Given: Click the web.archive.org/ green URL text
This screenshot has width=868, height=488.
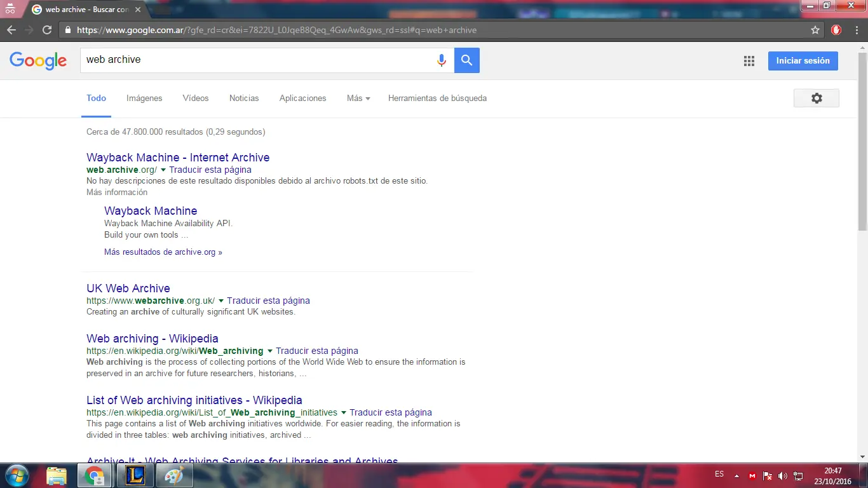Looking at the screenshot, I should (121, 170).
